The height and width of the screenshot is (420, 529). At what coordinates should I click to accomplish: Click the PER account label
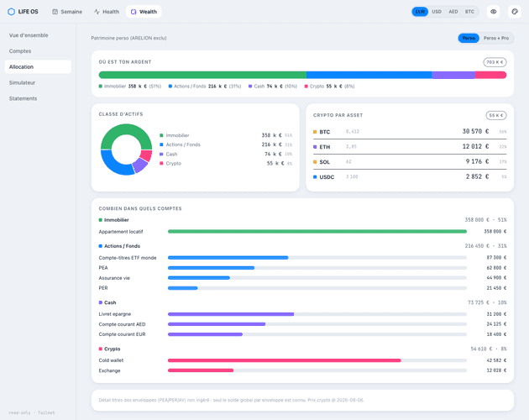coord(103,288)
